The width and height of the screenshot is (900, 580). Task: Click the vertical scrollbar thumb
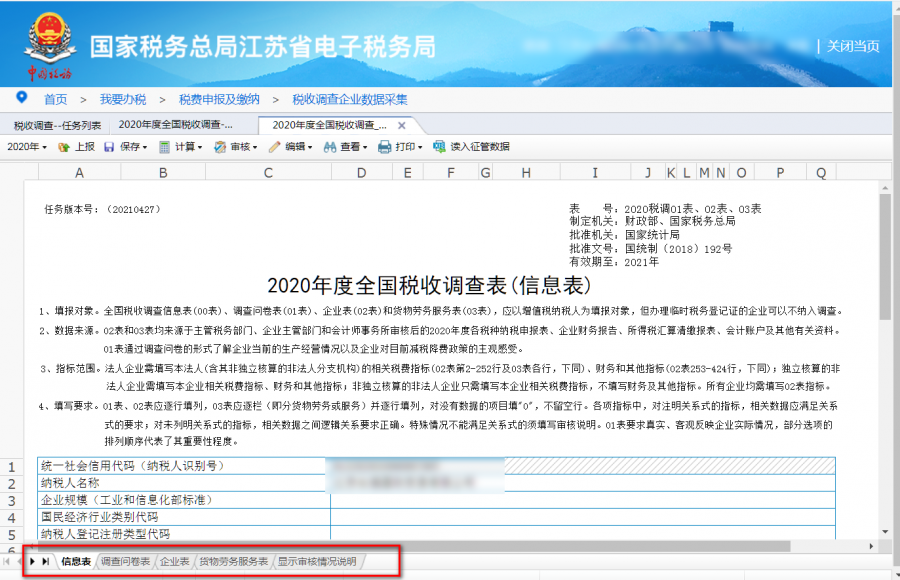click(885, 257)
